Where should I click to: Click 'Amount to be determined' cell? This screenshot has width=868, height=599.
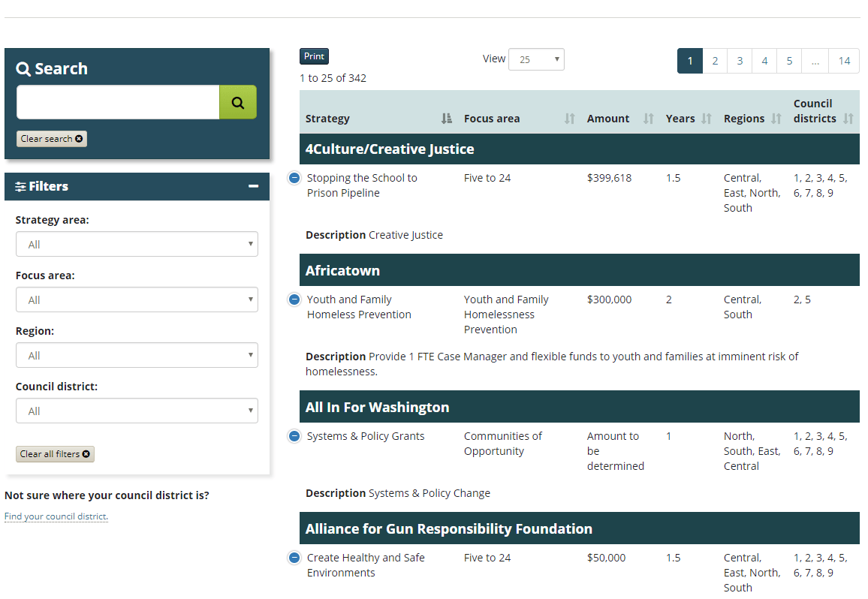616,451
